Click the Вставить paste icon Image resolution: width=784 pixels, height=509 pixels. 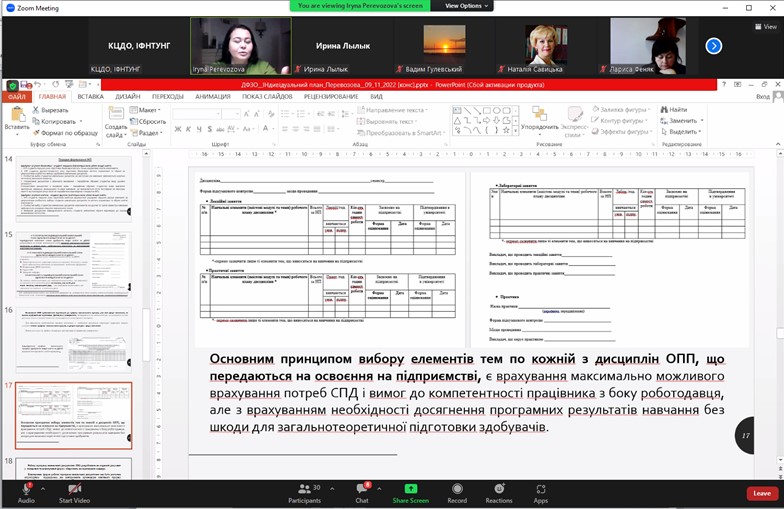pos(16,117)
